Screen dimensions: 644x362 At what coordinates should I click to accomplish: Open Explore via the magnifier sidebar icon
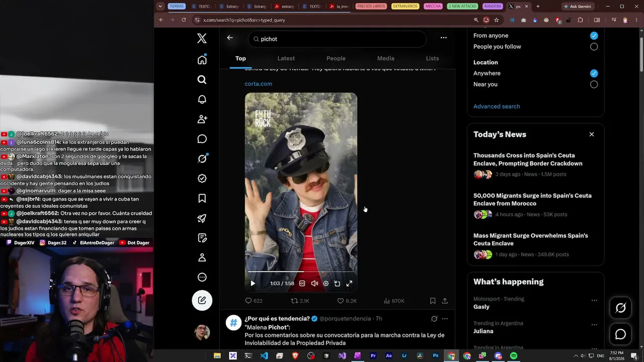(202, 79)
